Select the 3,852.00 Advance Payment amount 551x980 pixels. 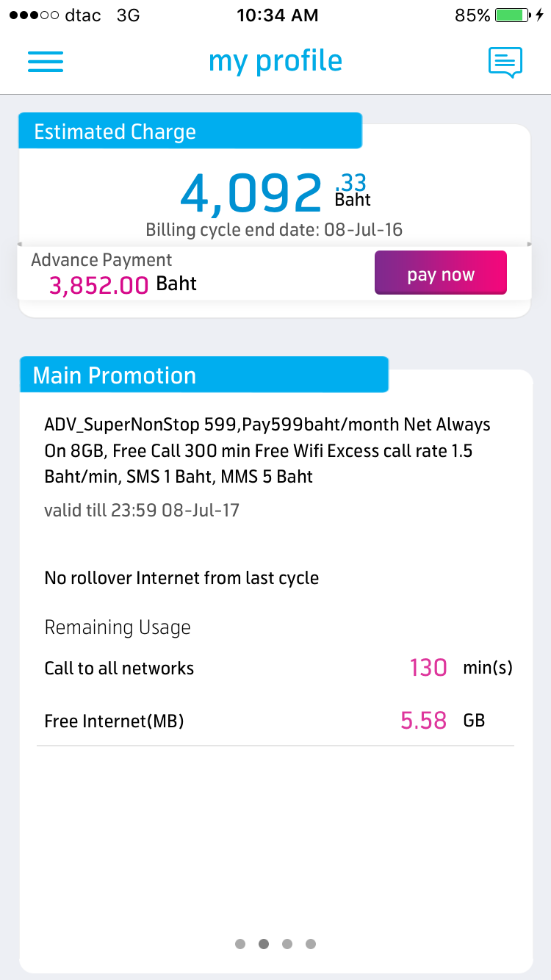(99, 284)
